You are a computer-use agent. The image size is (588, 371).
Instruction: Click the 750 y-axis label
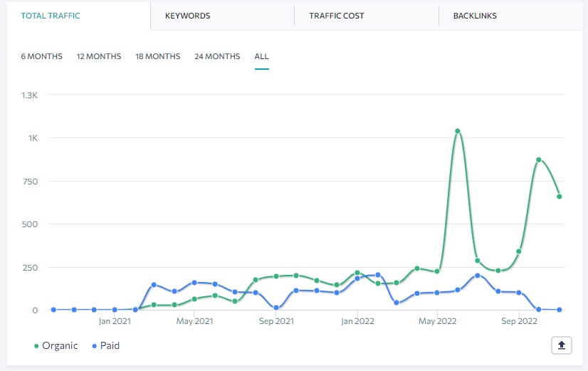point(30,182)
